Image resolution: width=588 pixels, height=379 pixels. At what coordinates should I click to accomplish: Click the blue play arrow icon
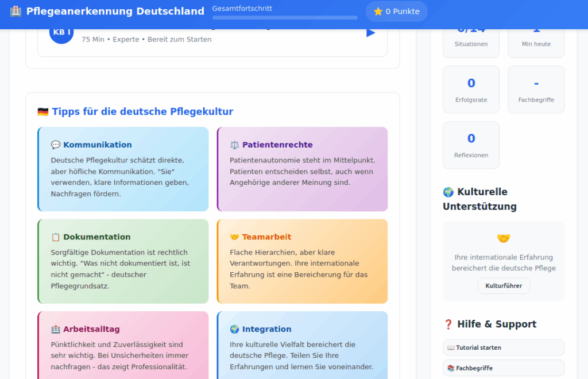point(370,33)
